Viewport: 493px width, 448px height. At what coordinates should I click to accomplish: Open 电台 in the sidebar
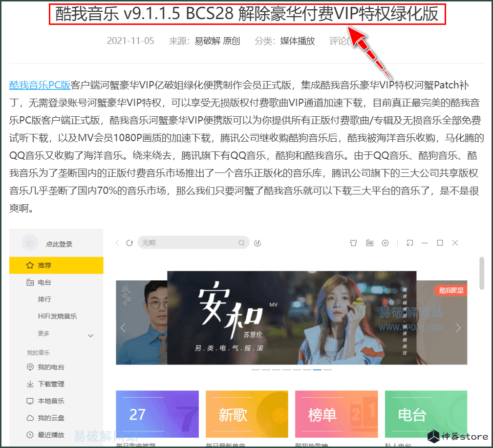(44, 282)
